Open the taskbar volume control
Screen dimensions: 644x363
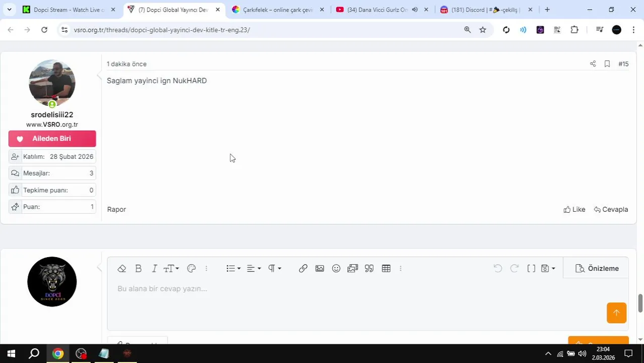click(582, 353)
